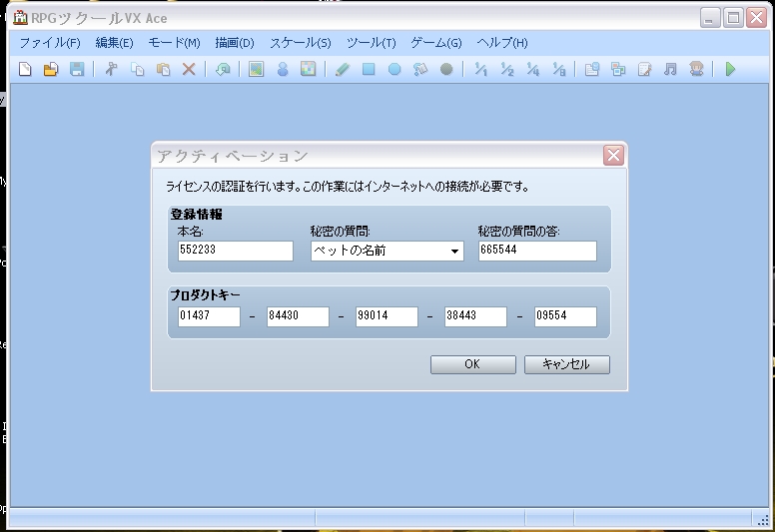Set map scale to 1/8

pos(558,69)
